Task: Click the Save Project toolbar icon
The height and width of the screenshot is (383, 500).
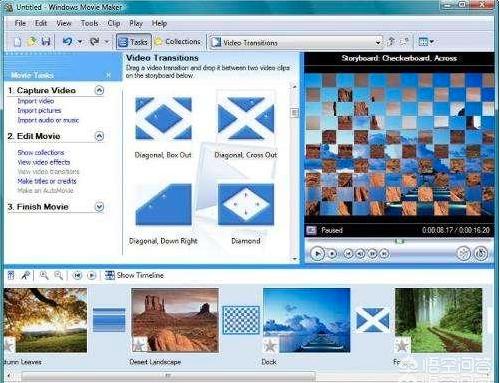Action: [x=46, y=42]
